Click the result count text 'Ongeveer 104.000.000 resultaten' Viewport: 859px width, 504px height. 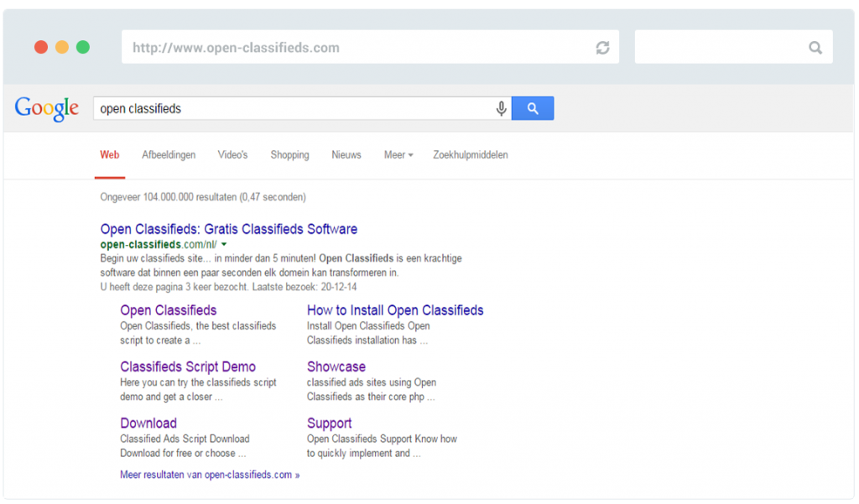[x=168, y=197]
